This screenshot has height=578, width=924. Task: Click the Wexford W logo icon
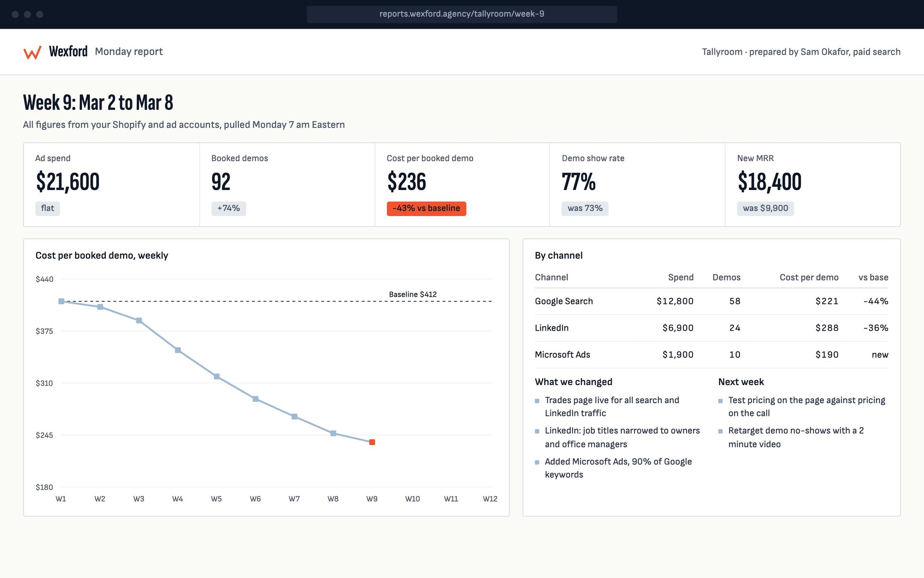(32, 52)
